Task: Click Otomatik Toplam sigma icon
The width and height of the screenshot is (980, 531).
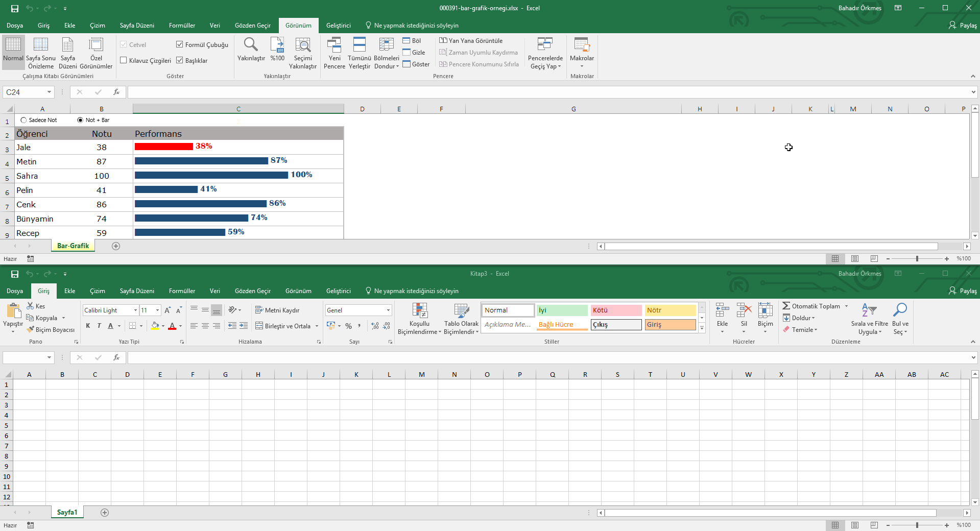Action: (x=786, y=306)
